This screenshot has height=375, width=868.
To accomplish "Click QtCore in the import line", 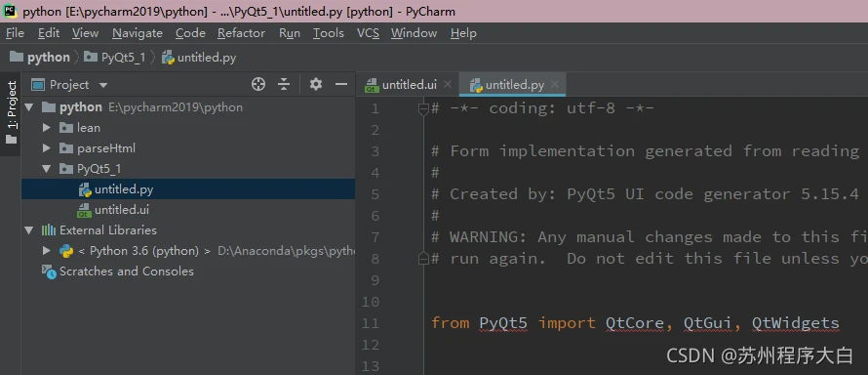I will pyautogui.click(x=635, y=323).
